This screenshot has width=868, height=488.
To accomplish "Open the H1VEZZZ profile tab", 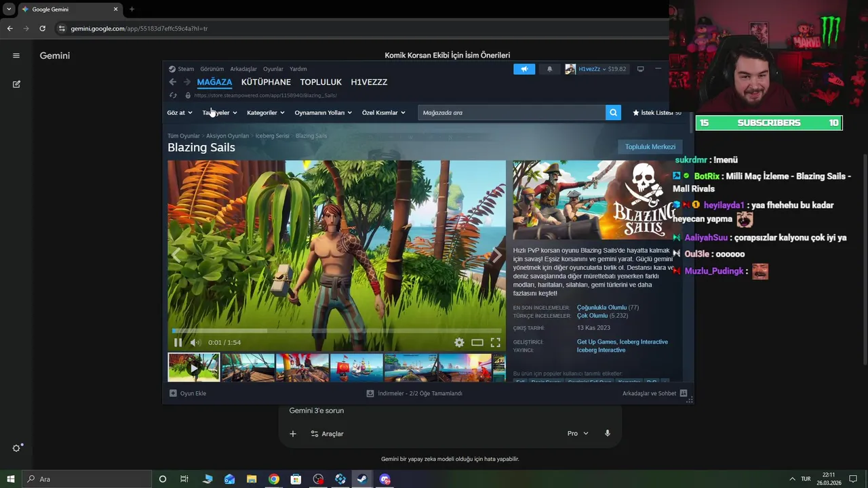I will (369, 82).
